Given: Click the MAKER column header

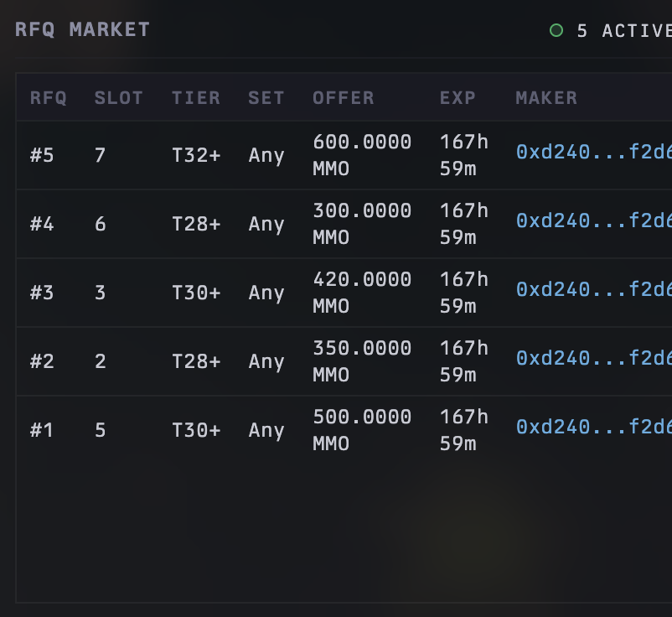Looking at the screenshot, I should coord(546,98).
